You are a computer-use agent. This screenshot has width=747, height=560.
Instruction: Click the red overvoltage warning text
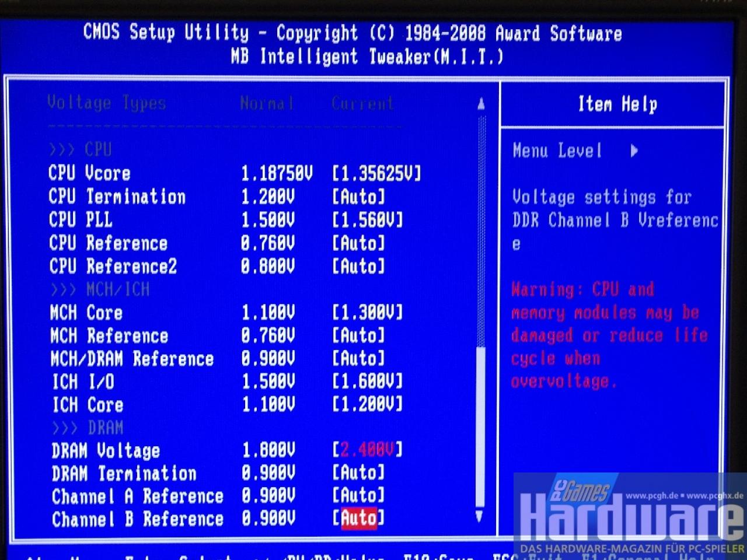point(609,335)
